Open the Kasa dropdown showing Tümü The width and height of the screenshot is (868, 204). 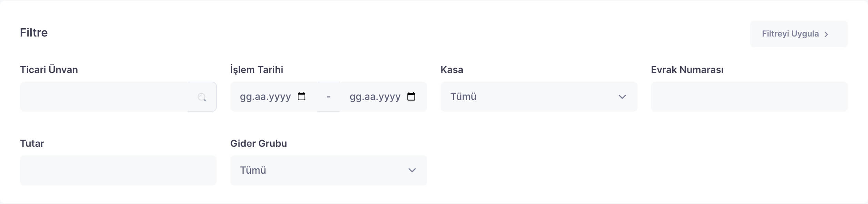click(x=539, y=97)
